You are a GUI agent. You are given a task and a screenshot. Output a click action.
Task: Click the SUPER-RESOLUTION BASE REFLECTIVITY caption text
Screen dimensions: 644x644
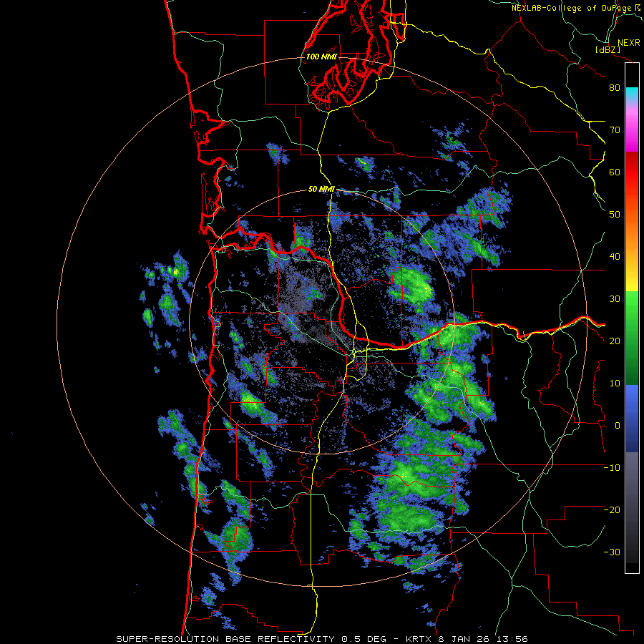(225, 639)
